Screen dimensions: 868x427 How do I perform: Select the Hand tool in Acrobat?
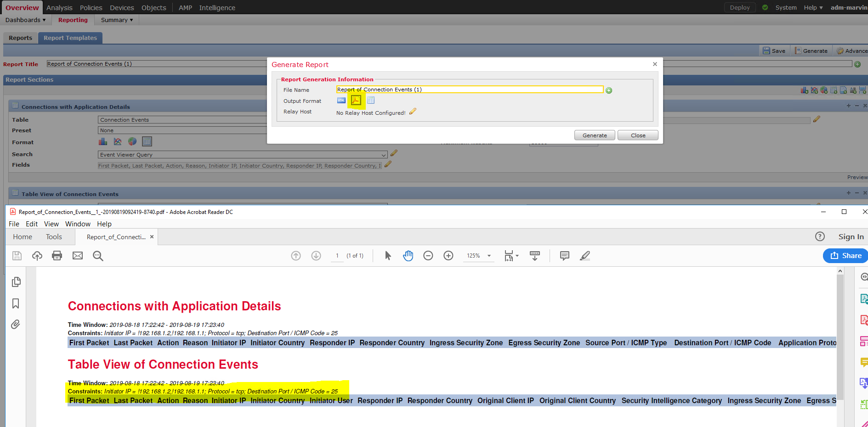(408, 256)
